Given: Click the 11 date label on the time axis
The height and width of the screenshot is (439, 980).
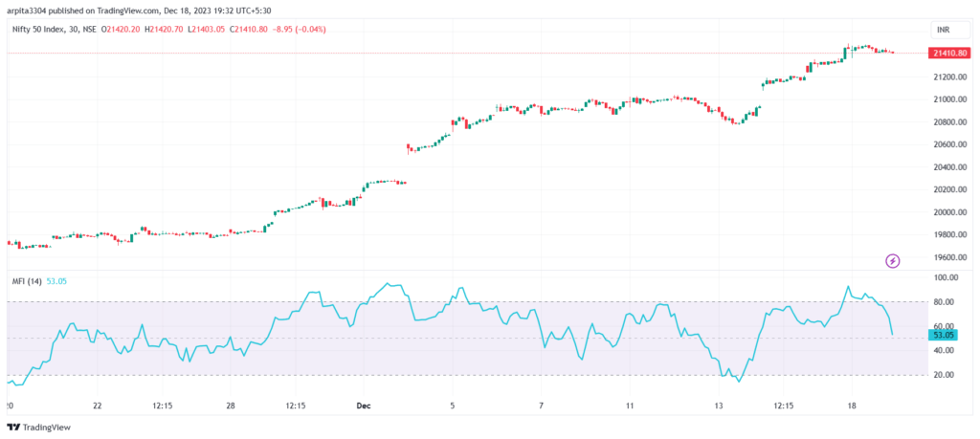Looking at the screenshot, I should (630, 406).
